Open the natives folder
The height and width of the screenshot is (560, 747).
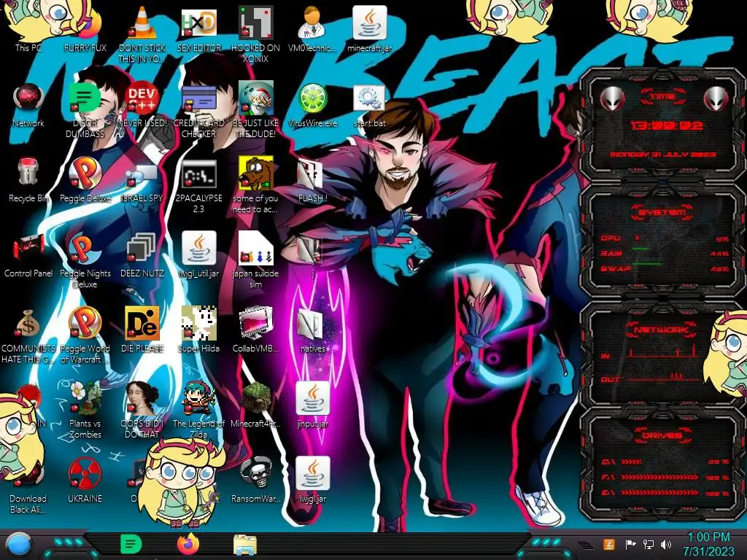click(312, 330)
